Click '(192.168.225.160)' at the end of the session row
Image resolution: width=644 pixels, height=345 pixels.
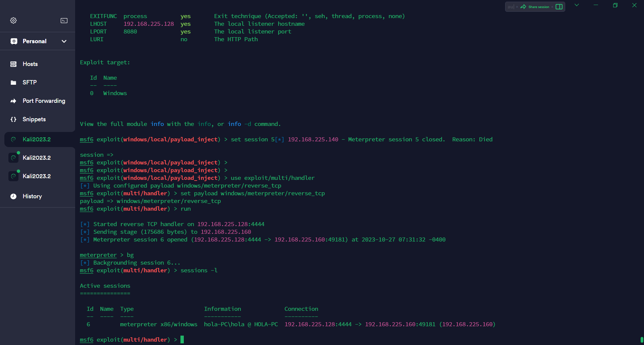(467, 324)
